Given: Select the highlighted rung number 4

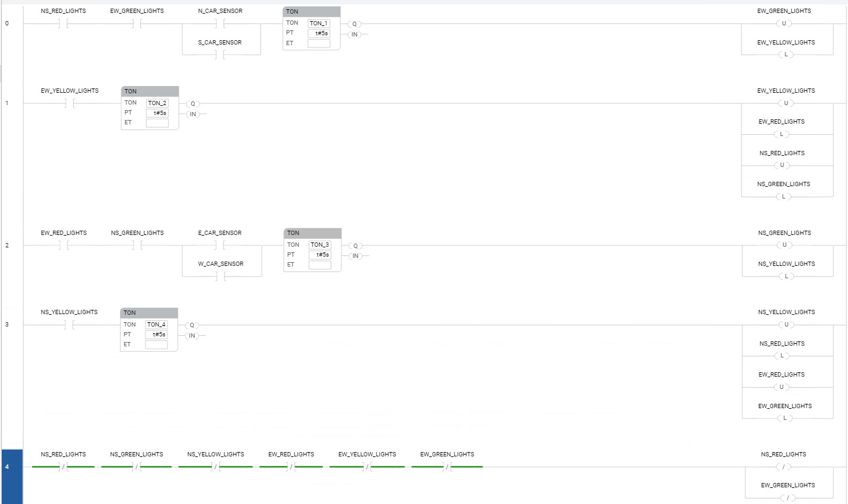Looking at the screenshot, I should (7, 466).
